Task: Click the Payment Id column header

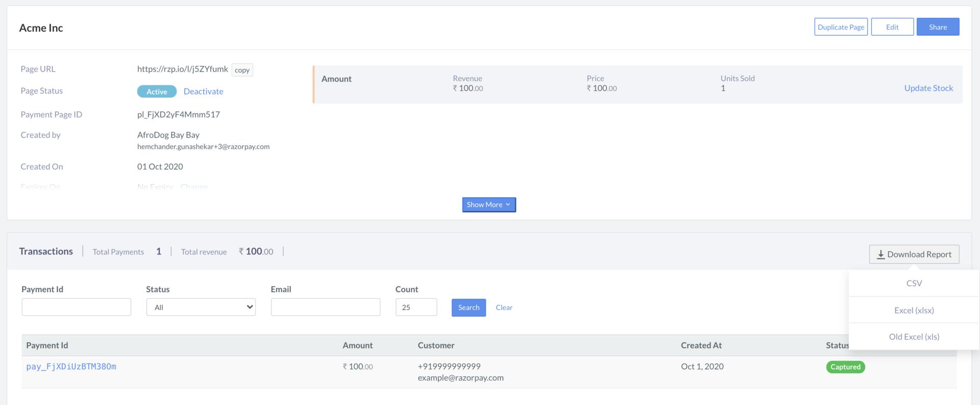Action: tap(47, 345)
